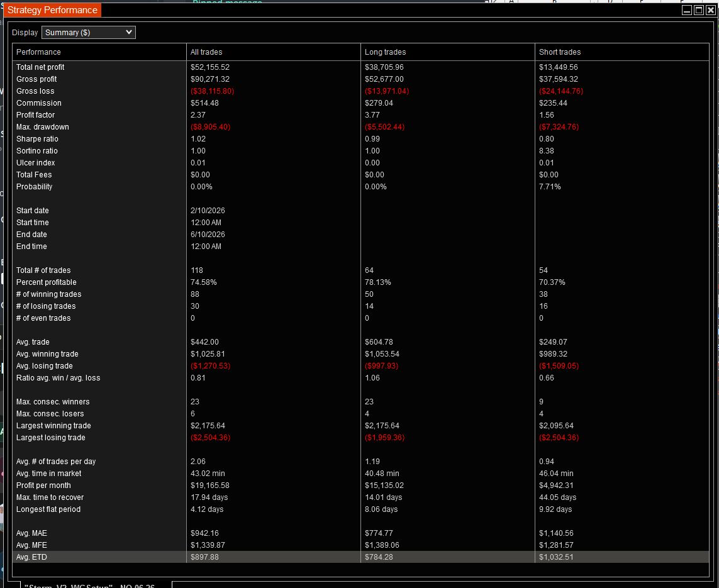Click the Avg. MFE value $1,339.87
The width and height of the screenshot is (719, 588).
(208, 545)
